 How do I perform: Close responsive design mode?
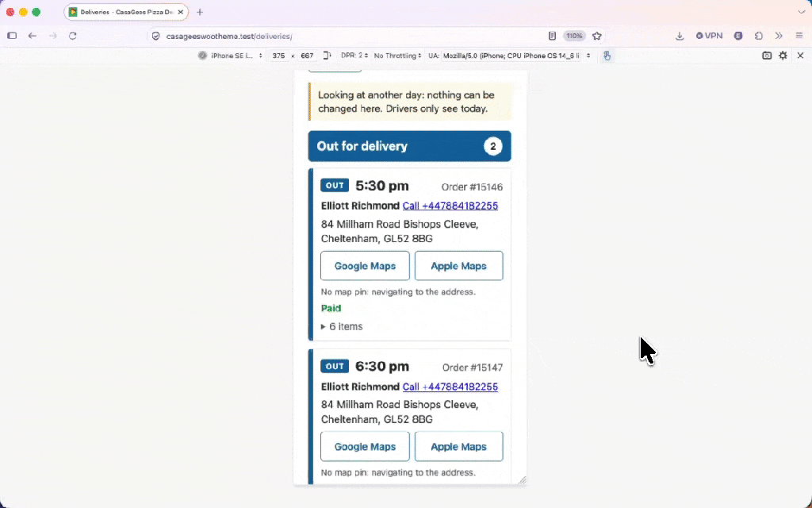[x=800, y=56]
